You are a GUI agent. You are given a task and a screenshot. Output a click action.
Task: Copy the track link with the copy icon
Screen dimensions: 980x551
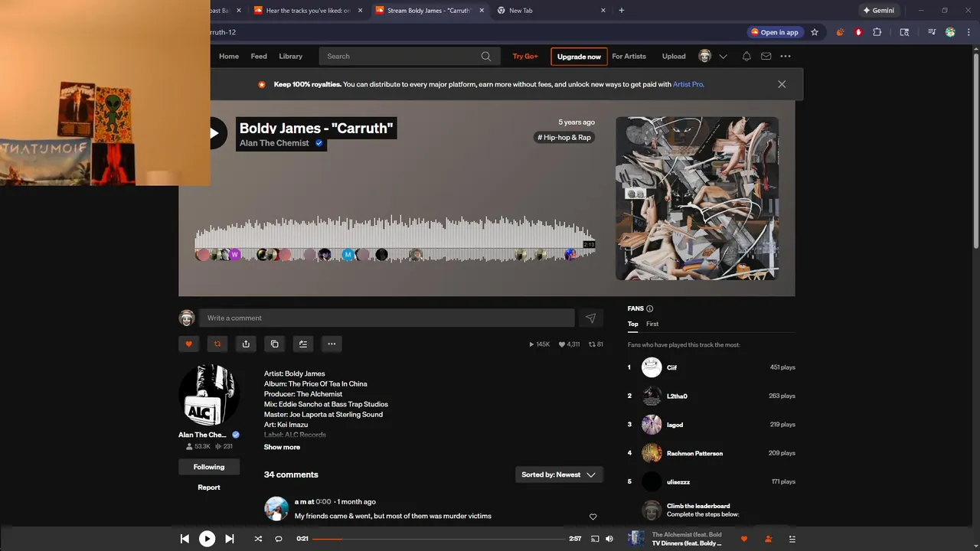275,344
